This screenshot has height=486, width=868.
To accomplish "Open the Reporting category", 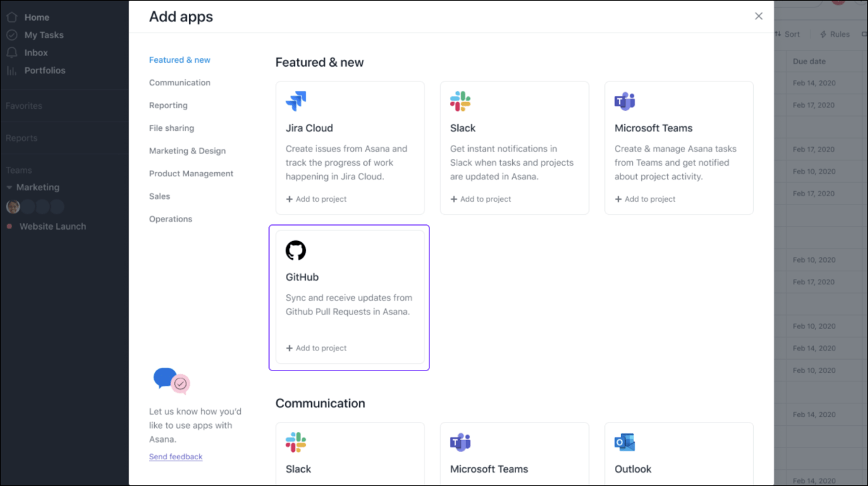I will tap(168, 105).
